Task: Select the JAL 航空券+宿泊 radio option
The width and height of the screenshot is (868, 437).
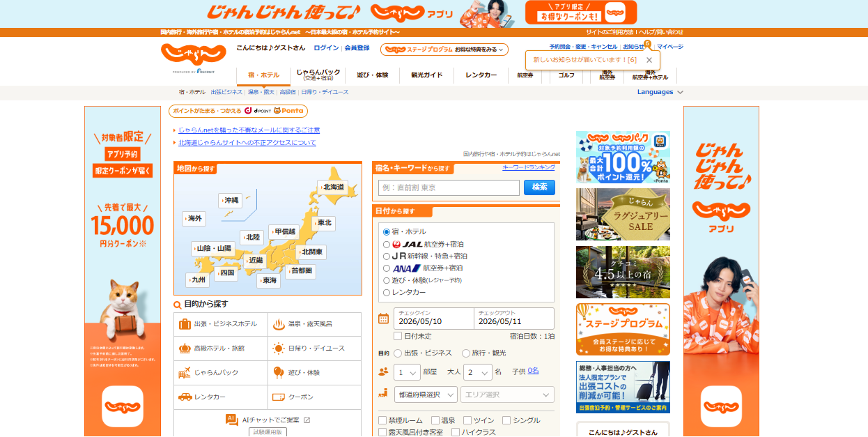Action: pyautogui.click(x=387, y=245)
